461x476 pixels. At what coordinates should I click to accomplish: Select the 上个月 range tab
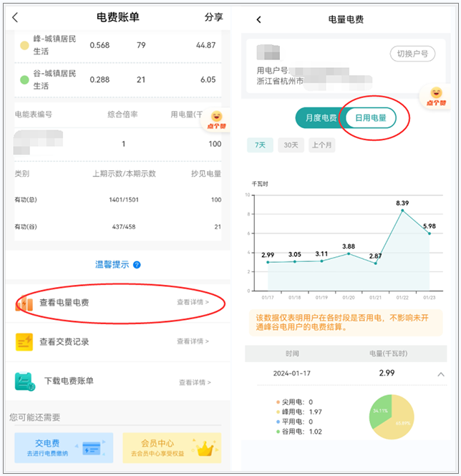pos(322,145)
